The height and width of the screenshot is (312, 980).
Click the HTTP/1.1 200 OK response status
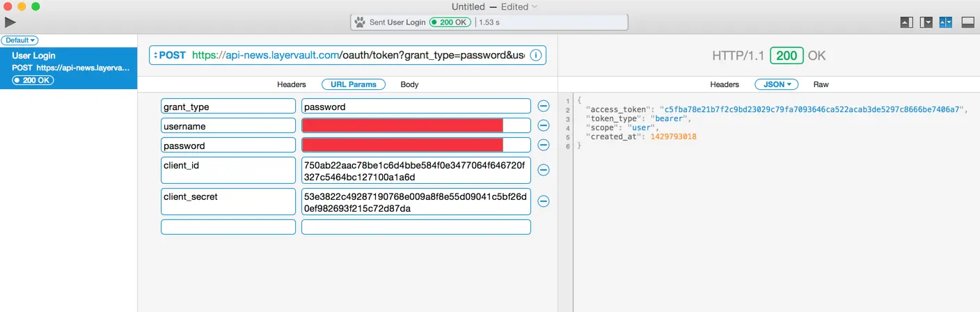coord(769,56)
